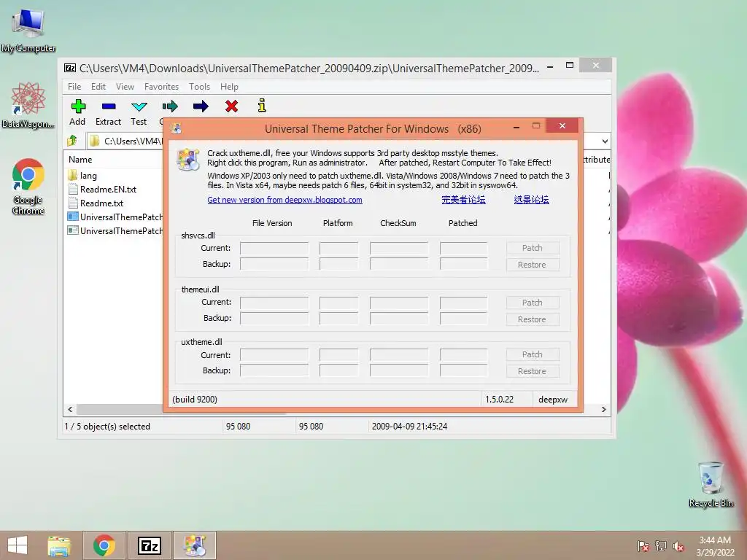Click the Test icon in 7-Zip toolbar
The height and width of the screenshot is (560, 747).
[x=139, y=106]
